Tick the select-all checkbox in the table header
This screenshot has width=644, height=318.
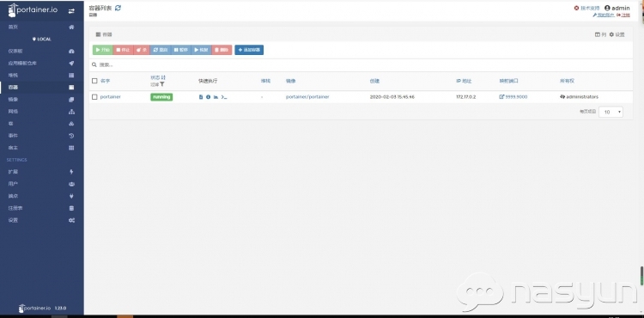[94, 81]
